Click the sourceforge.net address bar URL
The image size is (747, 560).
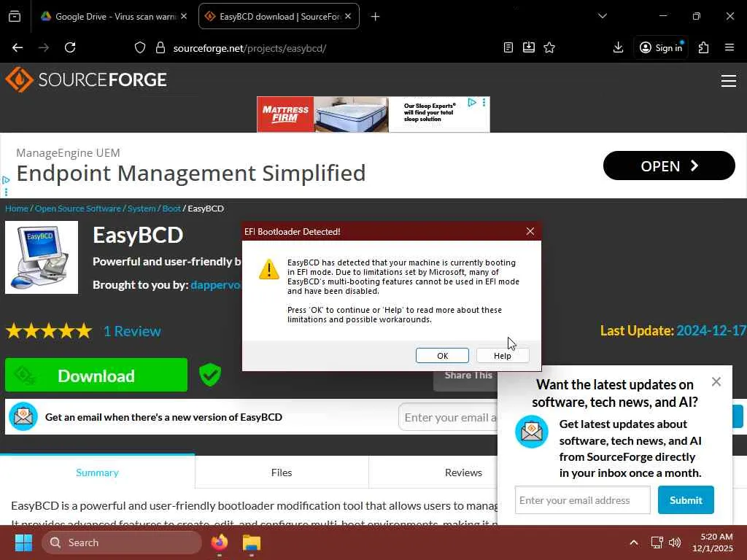249,48
